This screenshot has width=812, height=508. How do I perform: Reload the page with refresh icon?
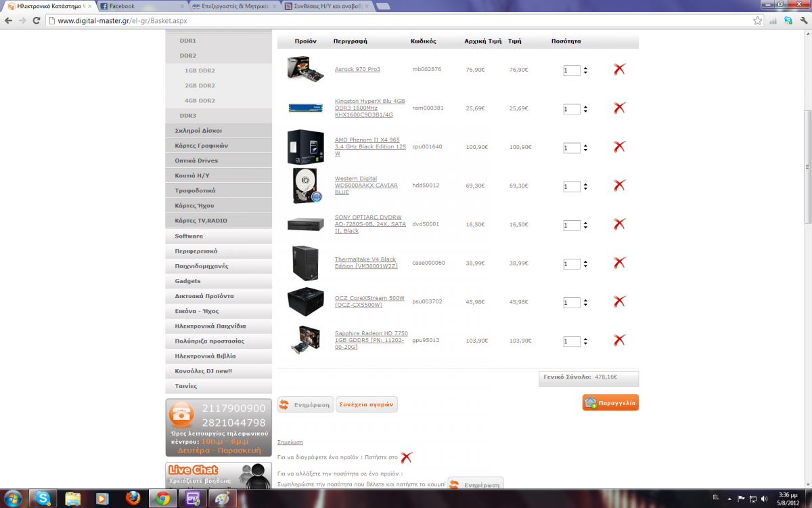[37, 20]
